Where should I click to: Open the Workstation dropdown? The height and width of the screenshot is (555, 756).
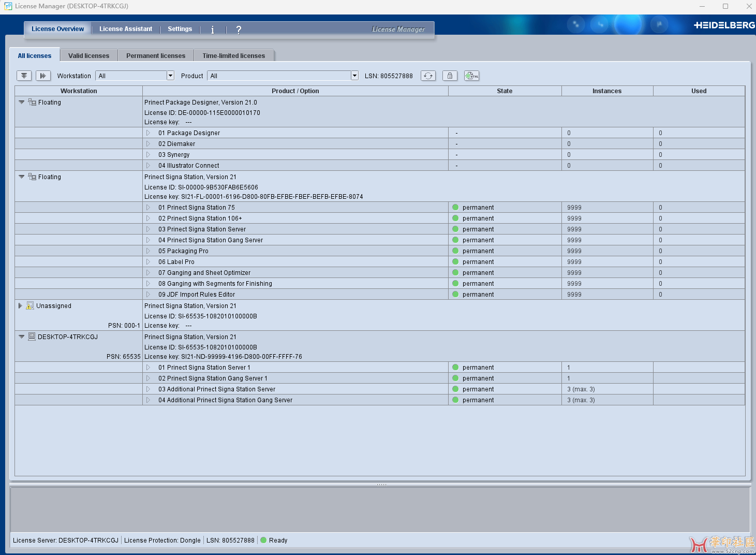click(x=170, y=76)
